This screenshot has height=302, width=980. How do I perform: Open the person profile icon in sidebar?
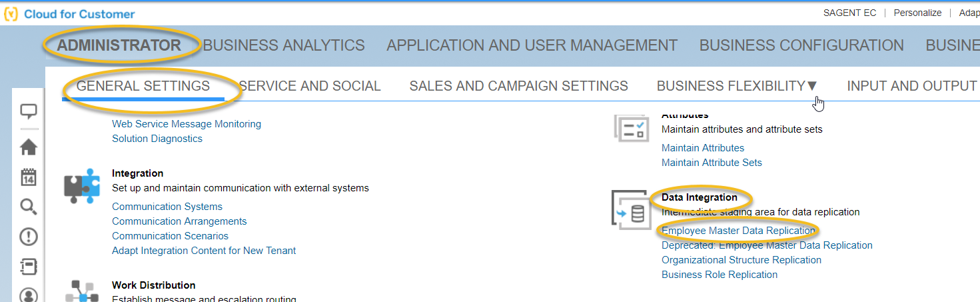(29, 295)
